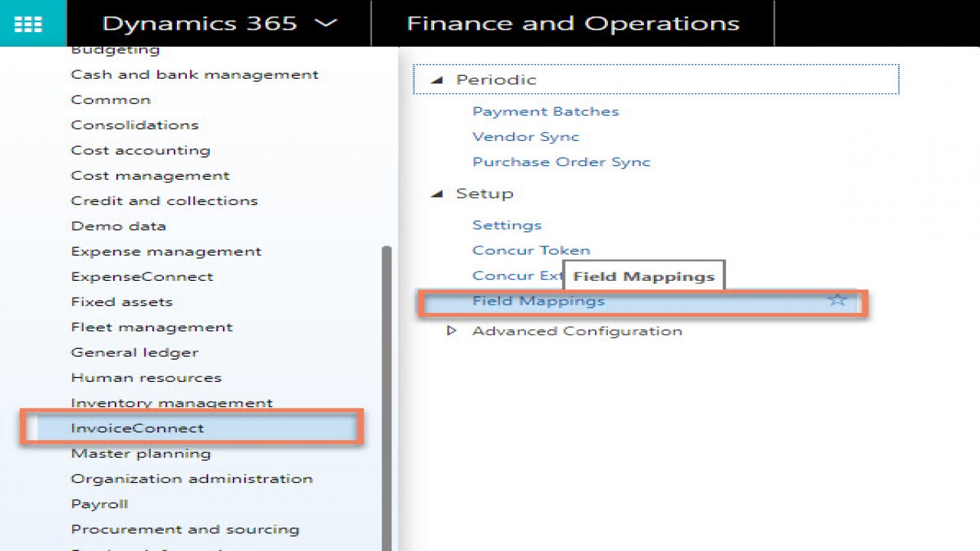The width and height of the screenshot is (980, 551).
Task: Select the InvoiceConnect module
Action: click(x=191, y=428)
